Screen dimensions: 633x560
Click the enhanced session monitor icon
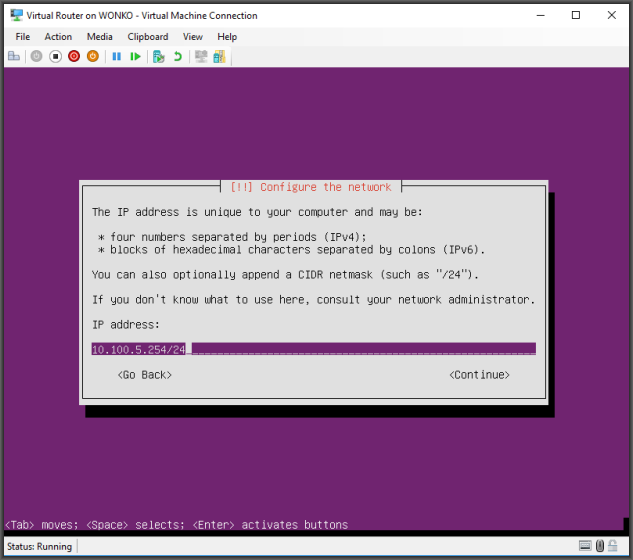tap(201, 57)
